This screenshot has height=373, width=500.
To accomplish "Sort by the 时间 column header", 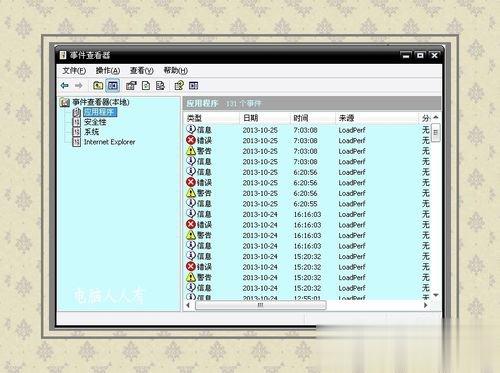I will 313,118.
